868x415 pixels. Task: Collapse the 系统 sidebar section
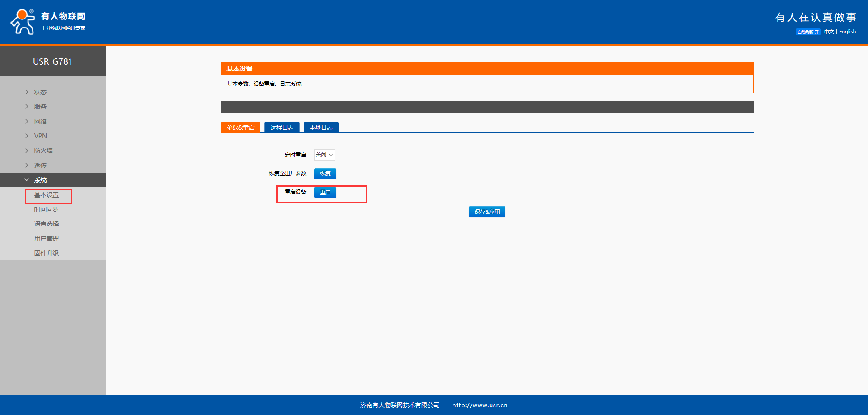40,180
